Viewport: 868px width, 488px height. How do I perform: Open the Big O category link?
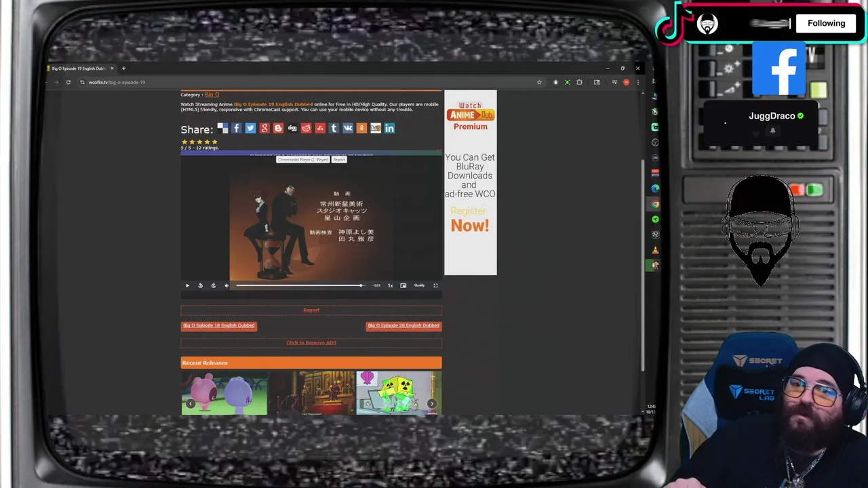click(x=212, y=95)
